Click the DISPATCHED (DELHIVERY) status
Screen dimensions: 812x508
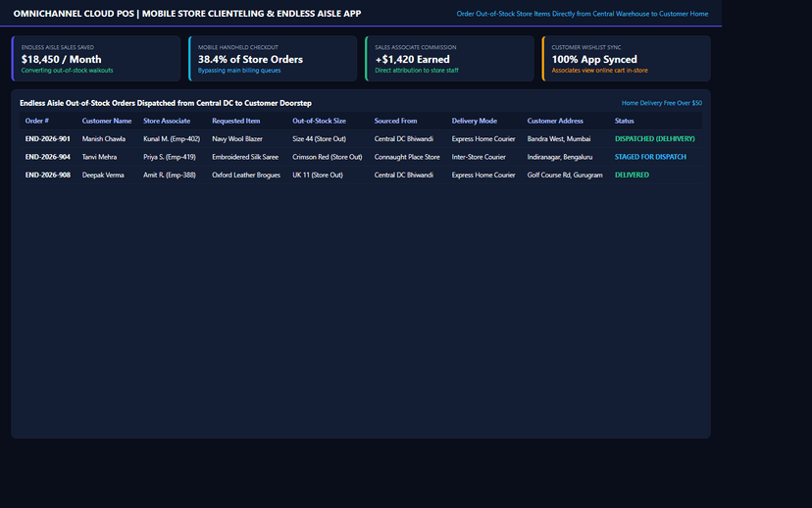coord(654,139)
